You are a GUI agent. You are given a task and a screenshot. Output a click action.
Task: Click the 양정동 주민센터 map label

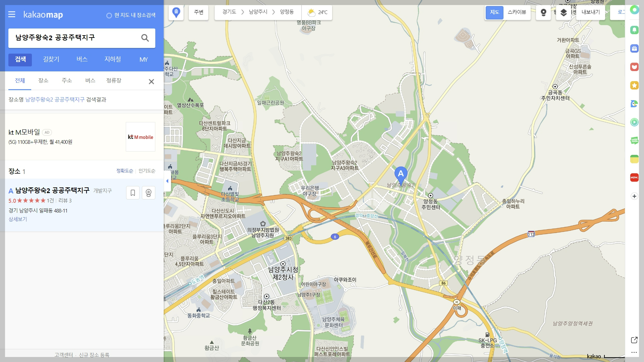pos(431,204)
